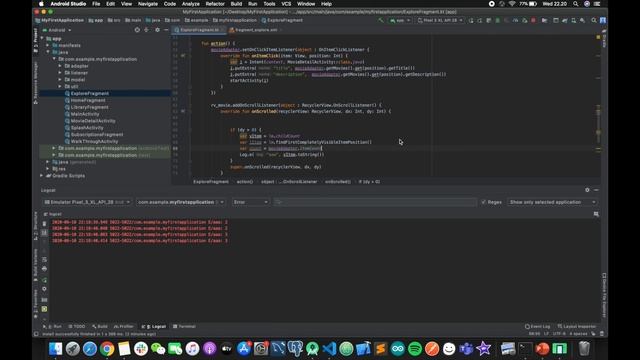
Task: Open Logcat panel settings gear
Action: (x=587, y=190)
